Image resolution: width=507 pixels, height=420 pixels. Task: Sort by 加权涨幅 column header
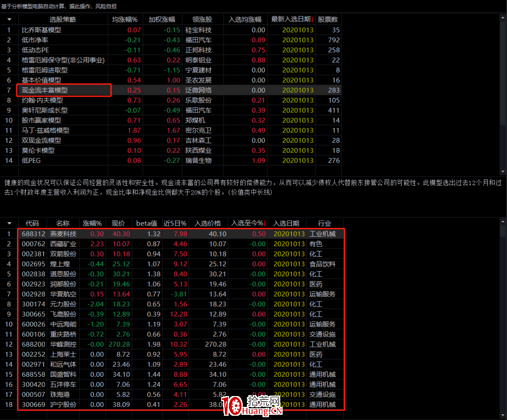162,19
